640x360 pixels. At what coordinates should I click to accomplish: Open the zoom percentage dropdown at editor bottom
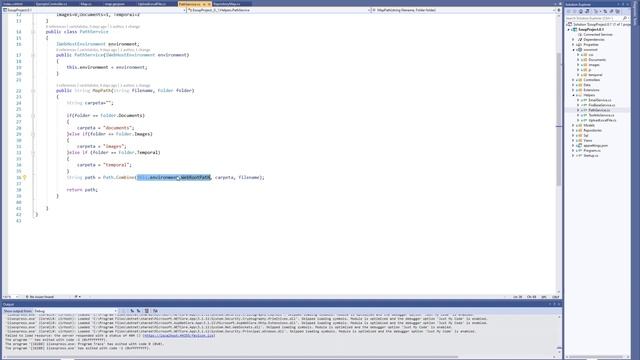click(11, 297)
